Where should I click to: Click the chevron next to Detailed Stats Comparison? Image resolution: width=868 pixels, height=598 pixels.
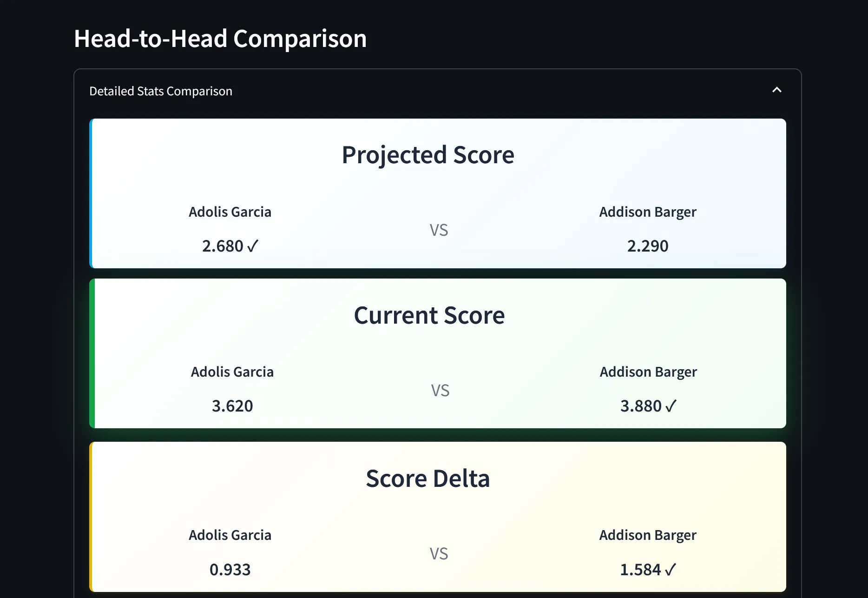coord(777,90)
